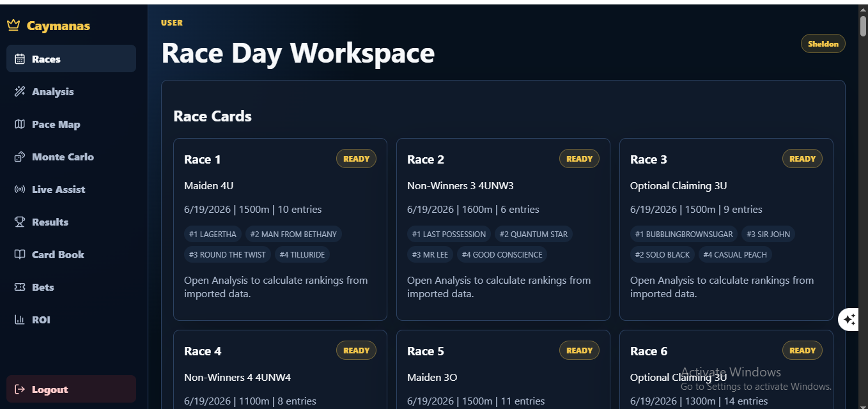
Task: Click the Sheldon user badge
Action: tap(823, 44)
